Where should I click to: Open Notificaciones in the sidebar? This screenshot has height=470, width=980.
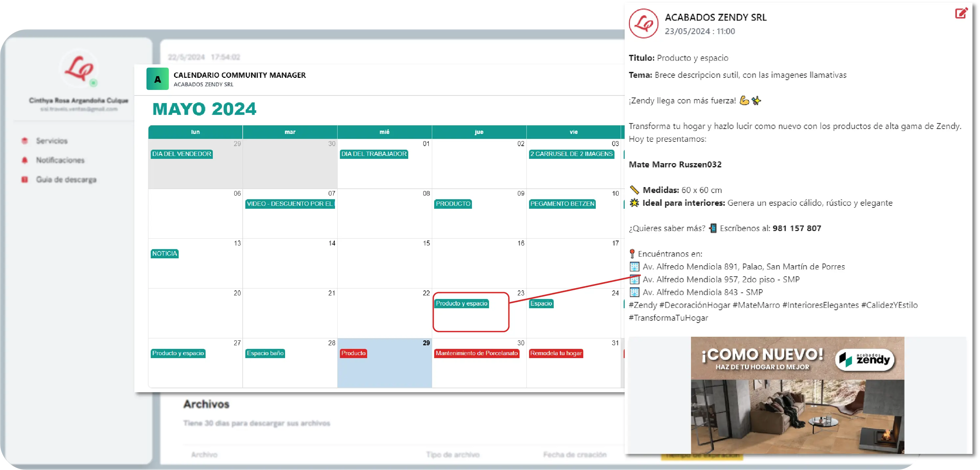60,160
